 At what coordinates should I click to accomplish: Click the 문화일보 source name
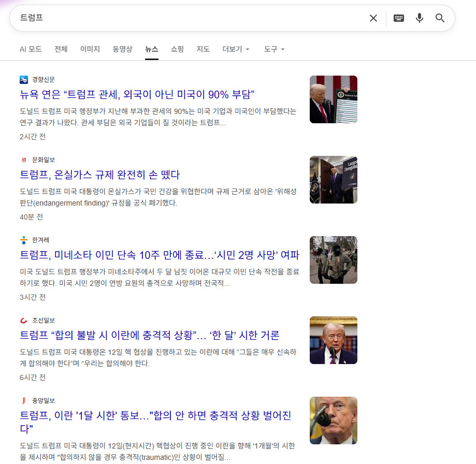pyautogui.click(x=44, y=160)
